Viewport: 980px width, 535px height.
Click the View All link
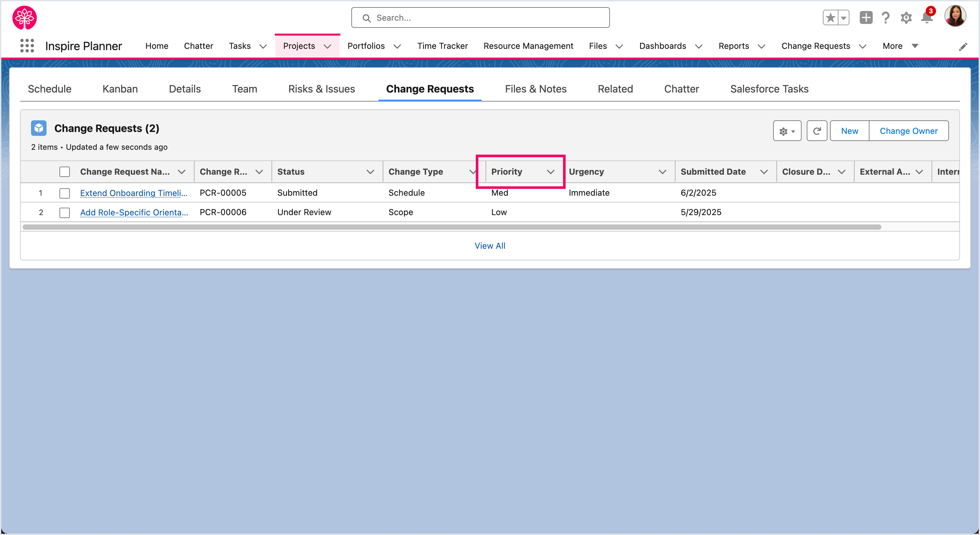490,246
